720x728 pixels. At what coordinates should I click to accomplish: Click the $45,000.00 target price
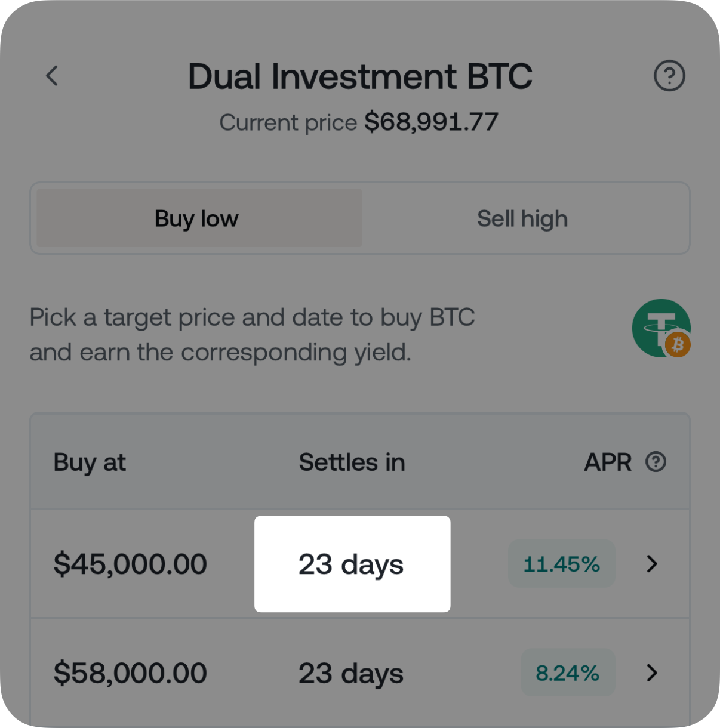(130, 564)
